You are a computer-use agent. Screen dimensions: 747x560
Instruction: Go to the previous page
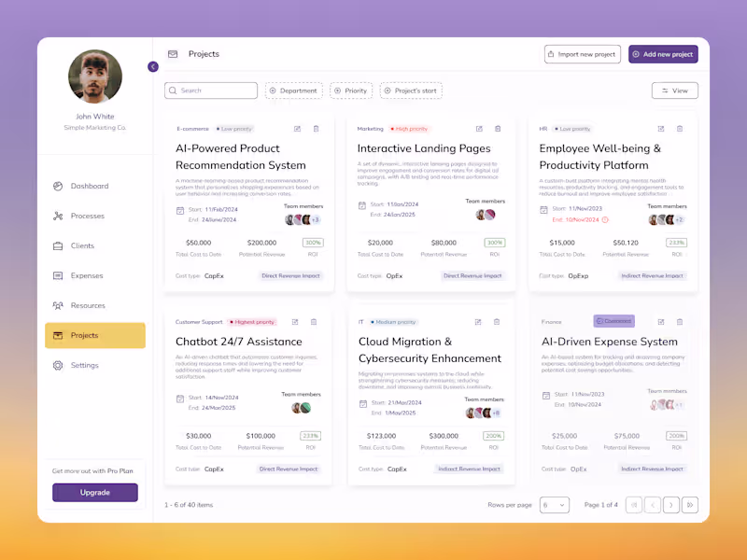pos(653,505)
